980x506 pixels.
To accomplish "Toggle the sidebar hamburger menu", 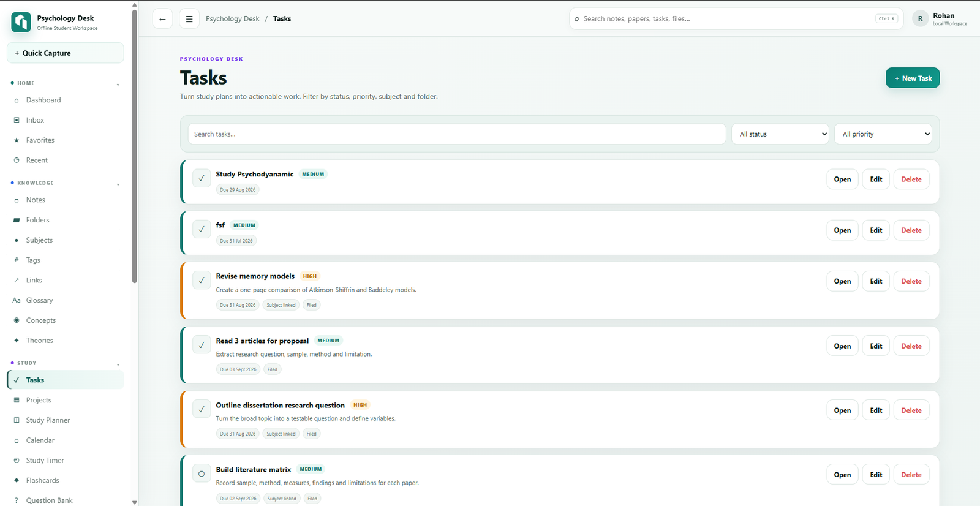I will coord(189,19).
